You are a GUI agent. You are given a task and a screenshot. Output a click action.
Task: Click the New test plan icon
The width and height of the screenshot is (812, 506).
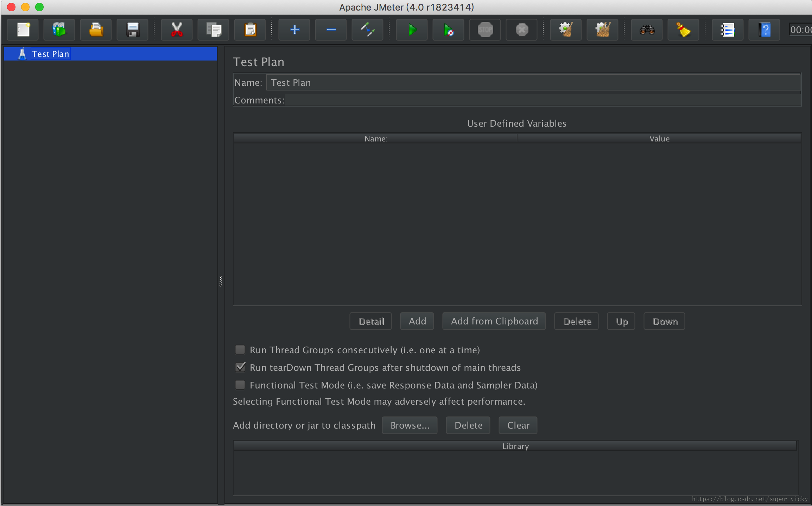click(x=23, y=30)
